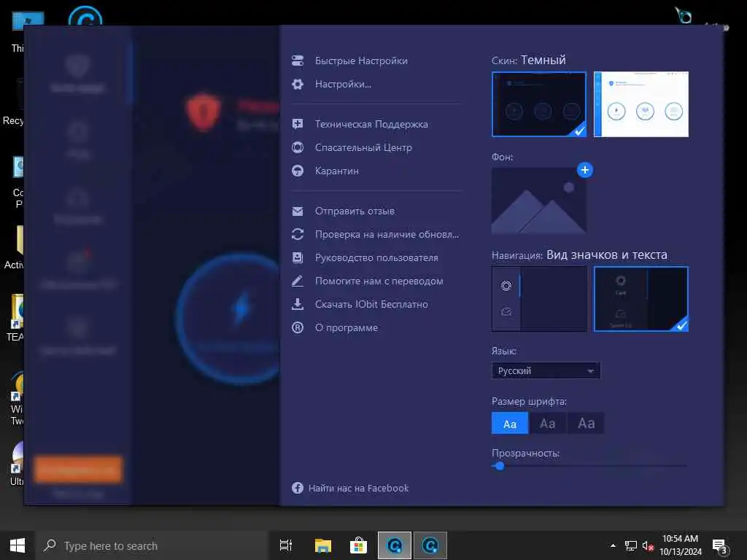This screenshot has width=747, height=560.
Task: Open Спасательный Центр entry
Action: (363, 147)
